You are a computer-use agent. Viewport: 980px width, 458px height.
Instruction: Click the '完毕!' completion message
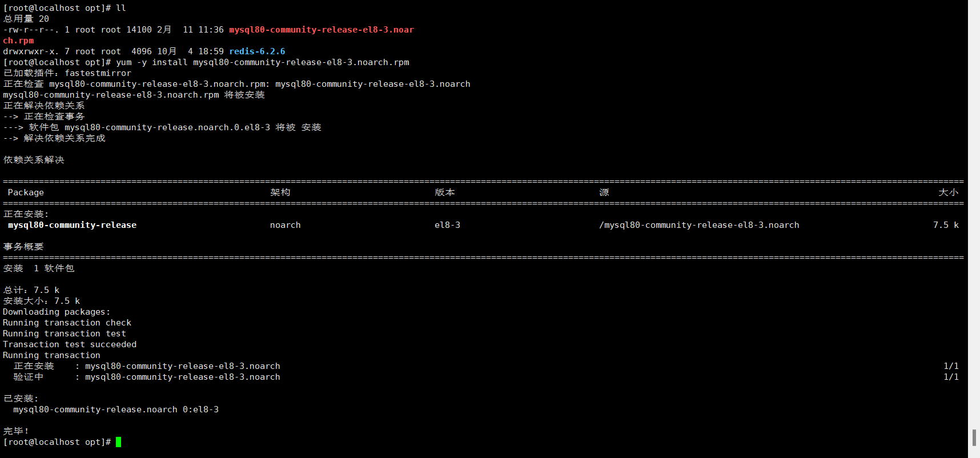16,431
